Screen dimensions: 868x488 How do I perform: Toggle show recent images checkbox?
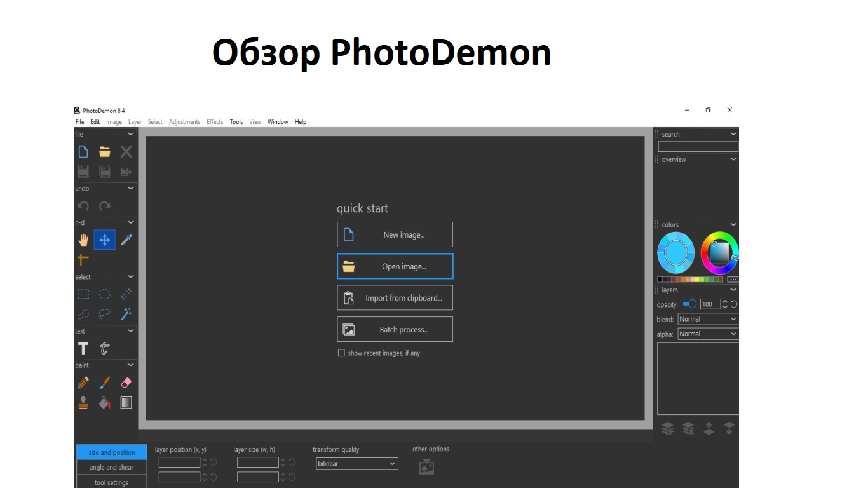341,353
